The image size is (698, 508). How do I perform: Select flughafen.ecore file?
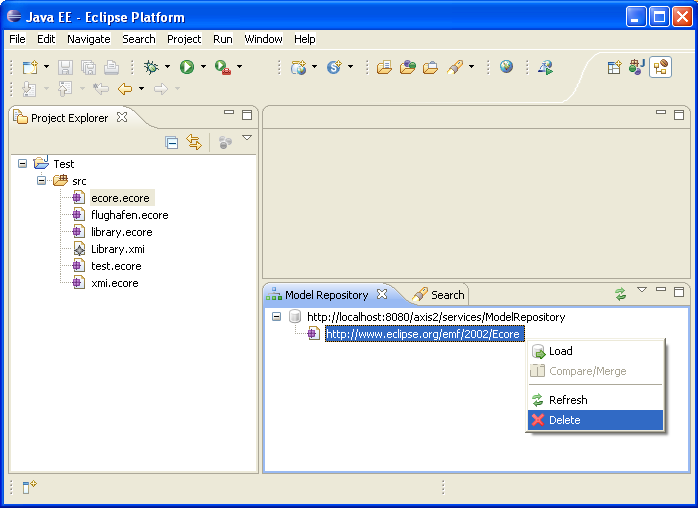pyautogui.click(x=130, y=215)
